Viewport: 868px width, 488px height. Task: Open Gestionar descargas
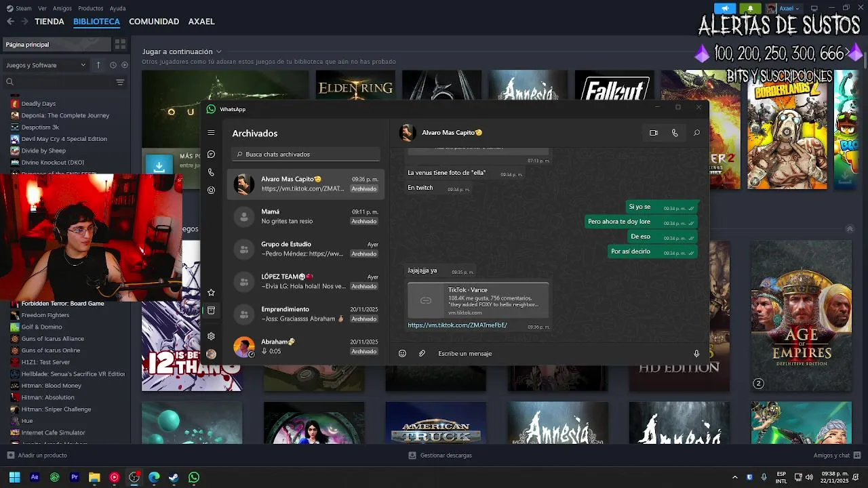pyautogui.click(x=440, y=455)
